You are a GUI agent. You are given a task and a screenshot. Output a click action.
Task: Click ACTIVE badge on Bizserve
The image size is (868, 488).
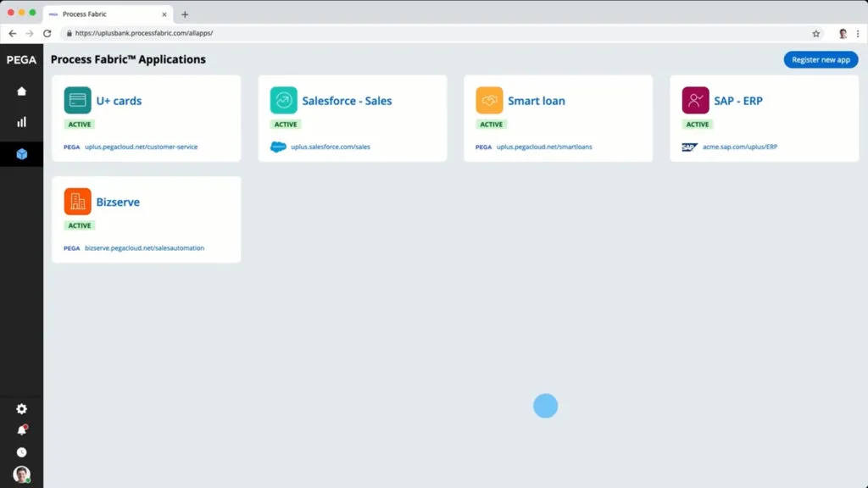click(80, 225)
